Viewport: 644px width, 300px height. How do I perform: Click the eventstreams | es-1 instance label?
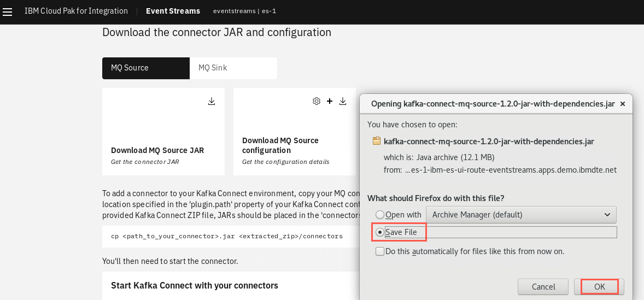244,11
